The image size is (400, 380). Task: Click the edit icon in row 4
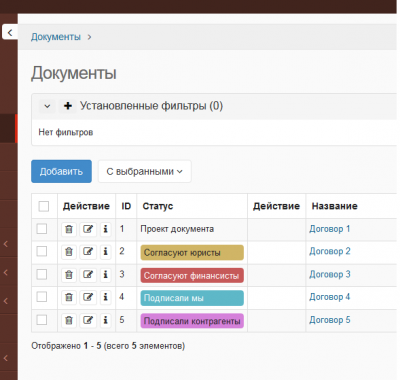88,297
